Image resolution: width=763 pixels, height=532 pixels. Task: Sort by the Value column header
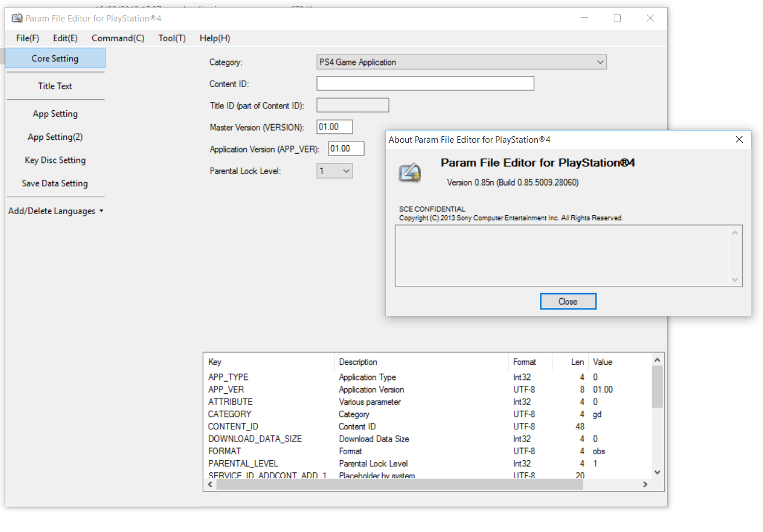pyautogui.click(x=620, y=362)
